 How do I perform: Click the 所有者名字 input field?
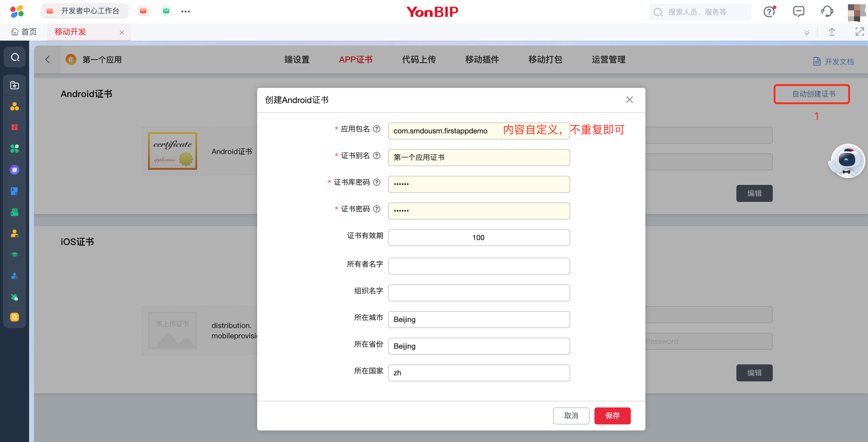pos(479,266)
